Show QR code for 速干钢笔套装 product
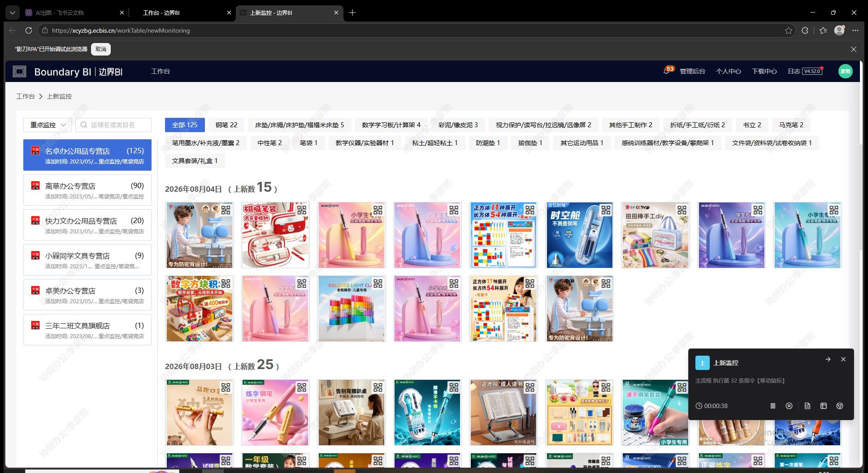Image resolution: width=868 pixels, height=473 pixels. coord(682,387)
